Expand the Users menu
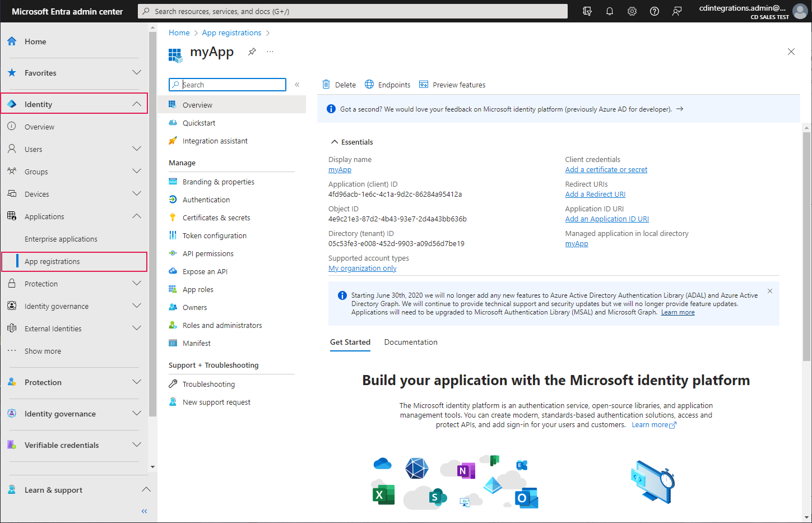 (x=136, y=149)
